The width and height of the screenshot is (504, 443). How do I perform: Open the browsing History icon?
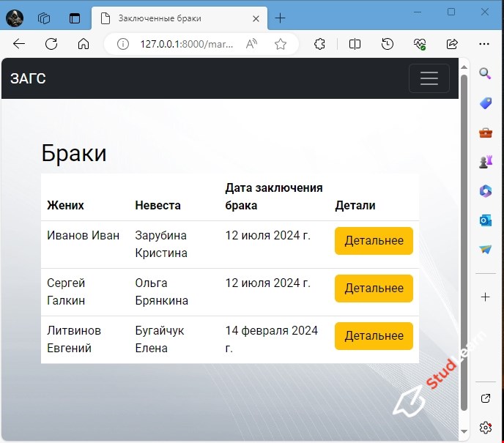coord(387,44)
